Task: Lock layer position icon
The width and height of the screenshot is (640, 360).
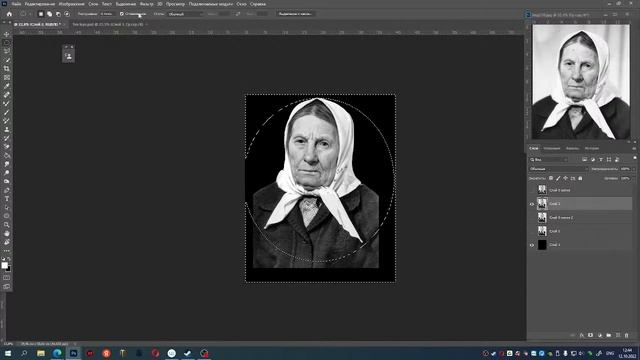Action: pos(565,178)
